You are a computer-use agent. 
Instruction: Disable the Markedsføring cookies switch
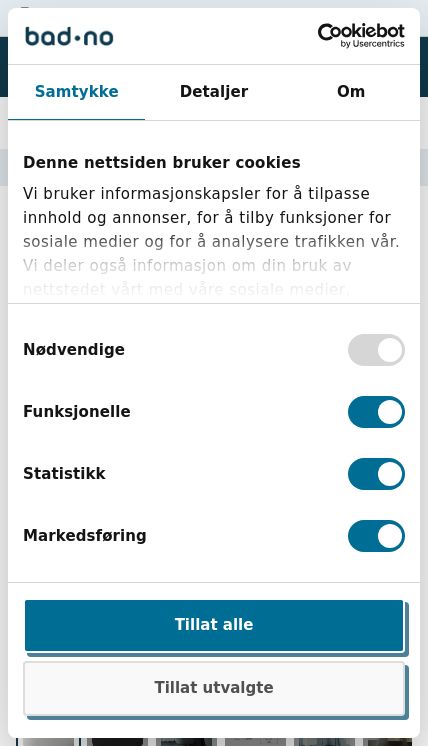[x=376, y=536]
